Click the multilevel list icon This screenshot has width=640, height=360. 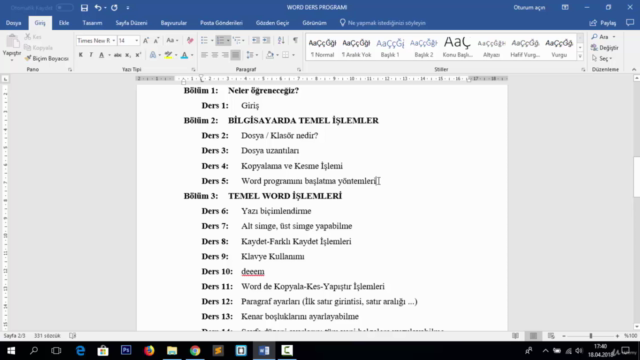pos(237,40)
